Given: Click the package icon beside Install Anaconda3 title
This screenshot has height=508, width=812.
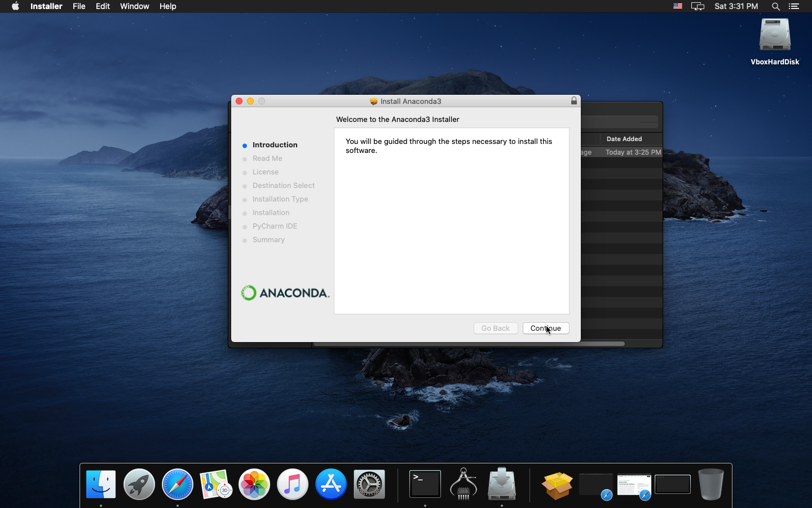Looking at the screenshot, I should point(373,101).
